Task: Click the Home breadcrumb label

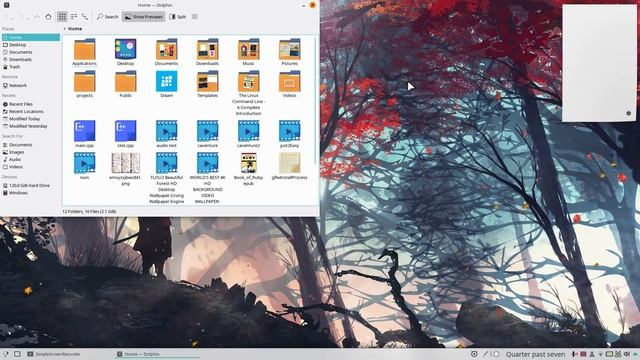Action: tap(75, 29)
